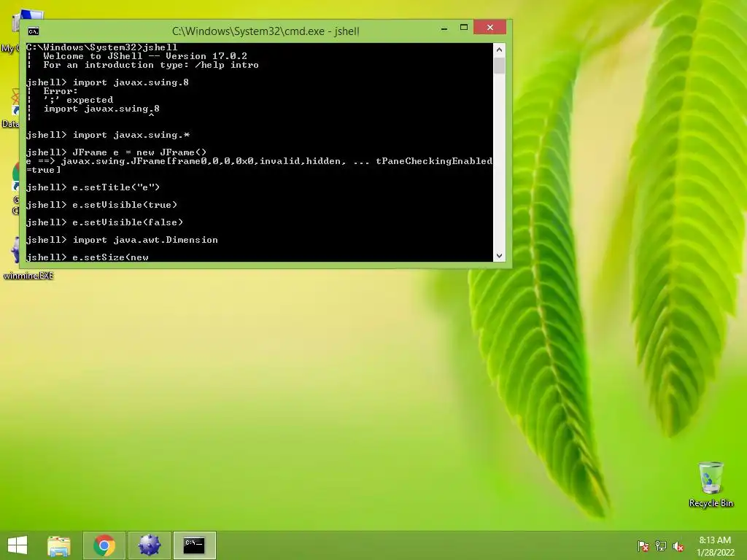Click the '/help intro' introduction line
747x560 pixels.
150,65
